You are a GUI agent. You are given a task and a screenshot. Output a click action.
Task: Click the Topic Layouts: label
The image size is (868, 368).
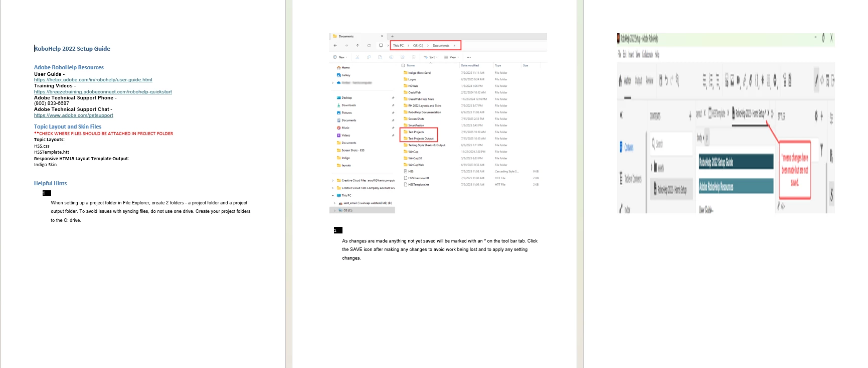49,140
